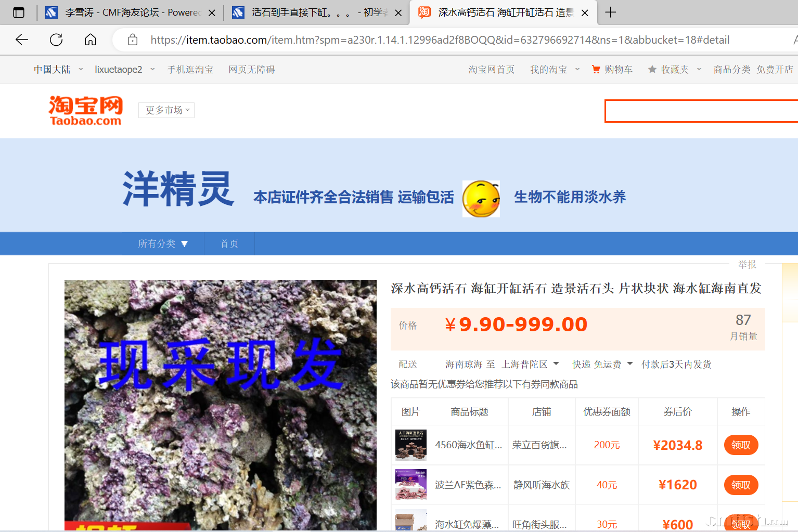Open a new browser tab with the plus icon

[611, 12]
